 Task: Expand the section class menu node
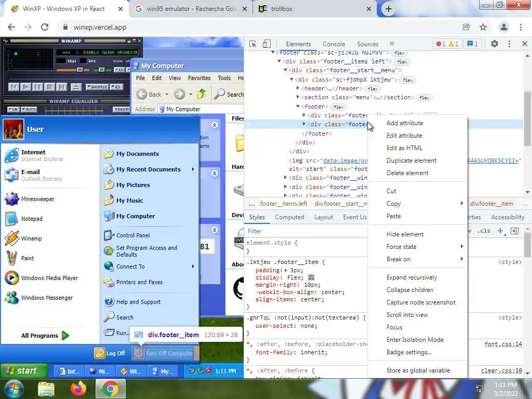point(298,97)
